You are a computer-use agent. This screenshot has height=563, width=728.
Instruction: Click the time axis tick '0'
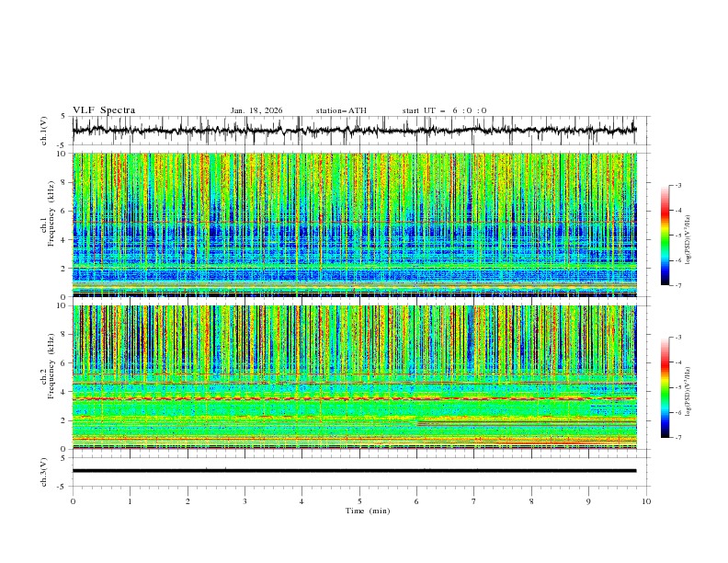click(x=73, y=501)
